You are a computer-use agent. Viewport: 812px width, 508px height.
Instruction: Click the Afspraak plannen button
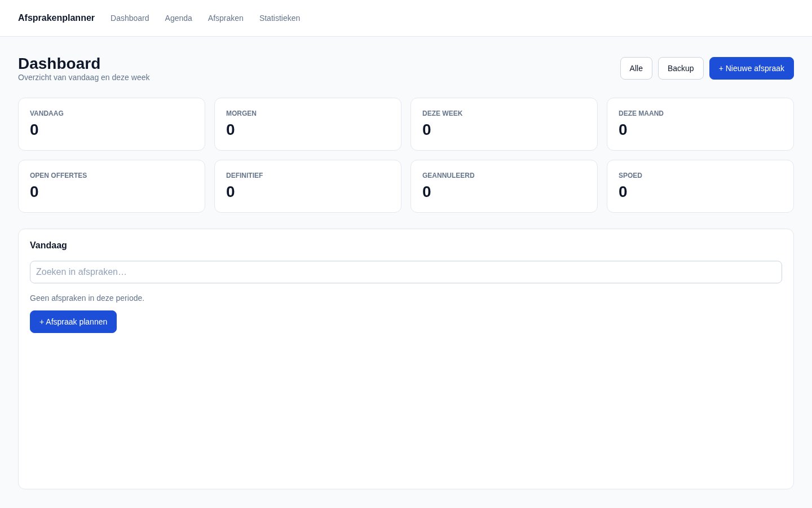(73, 322)
